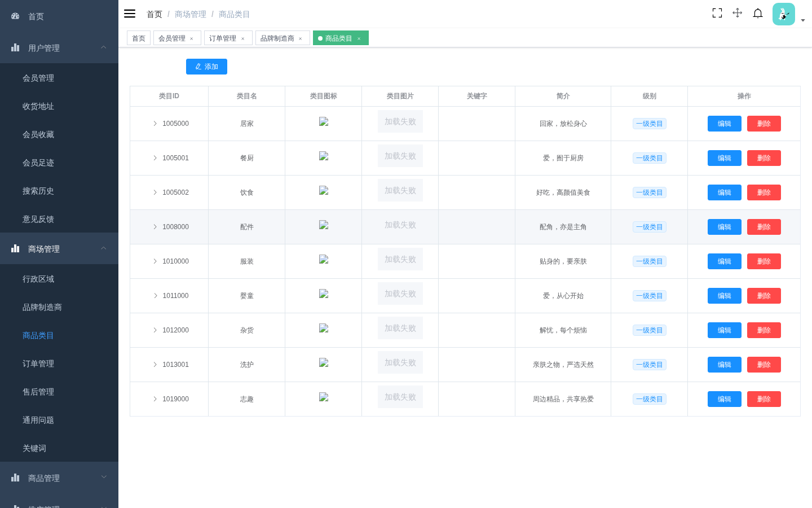Image resolution: width=812 pixels, height=508 pixels.
Task: Click the dashboard icon beside 首页 in the sidebar
Action: tap(15, 16)
